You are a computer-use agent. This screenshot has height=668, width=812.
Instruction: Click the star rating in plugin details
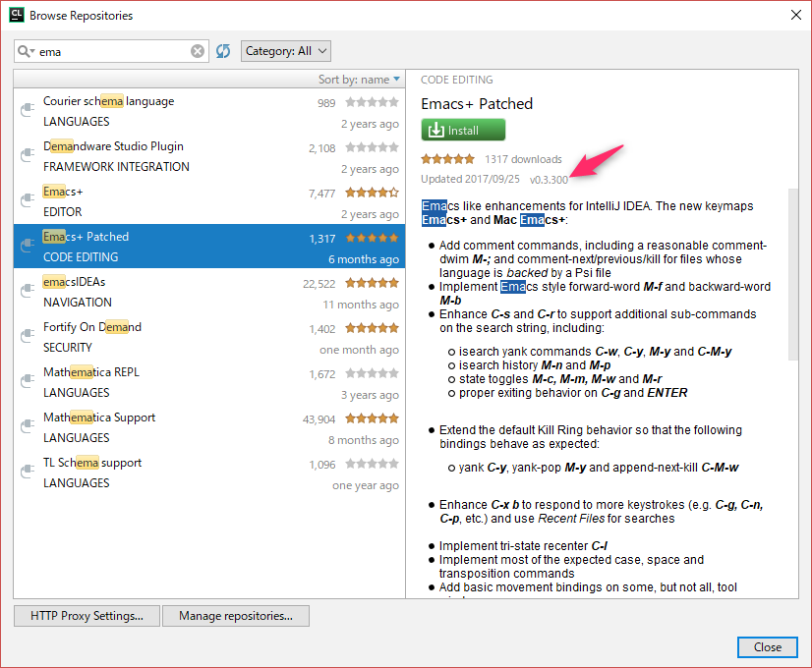pyautogui.click(x=447, y=159)
